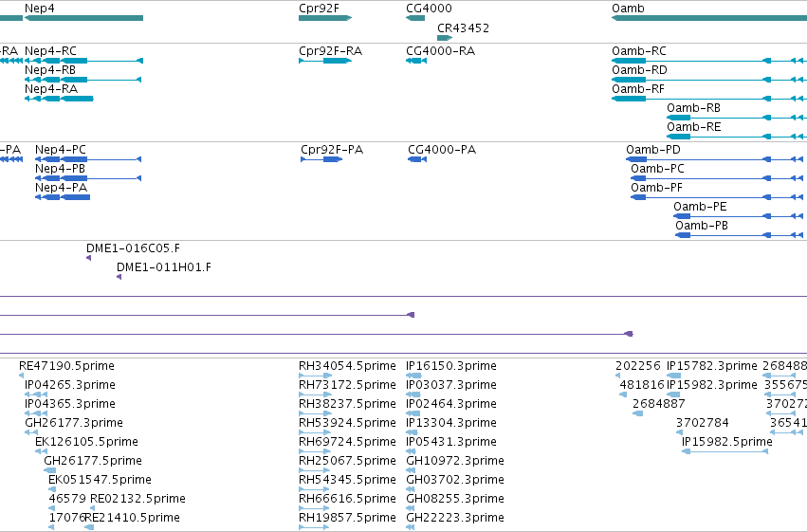Click the RE02132.5prime EST
Image resolution: width=807 pixels, height=532 pixels.
pos(93,509)
